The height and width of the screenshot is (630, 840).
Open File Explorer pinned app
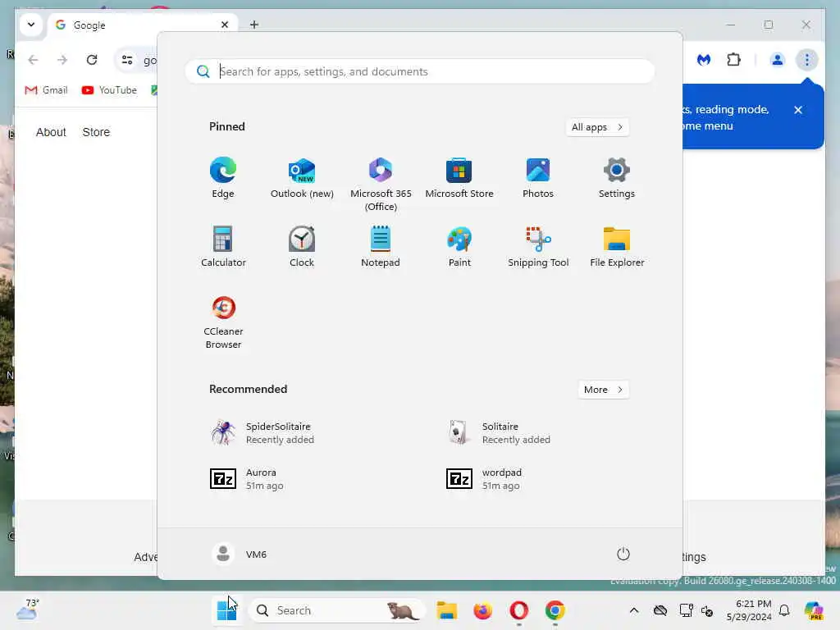(x=617, y=247)
